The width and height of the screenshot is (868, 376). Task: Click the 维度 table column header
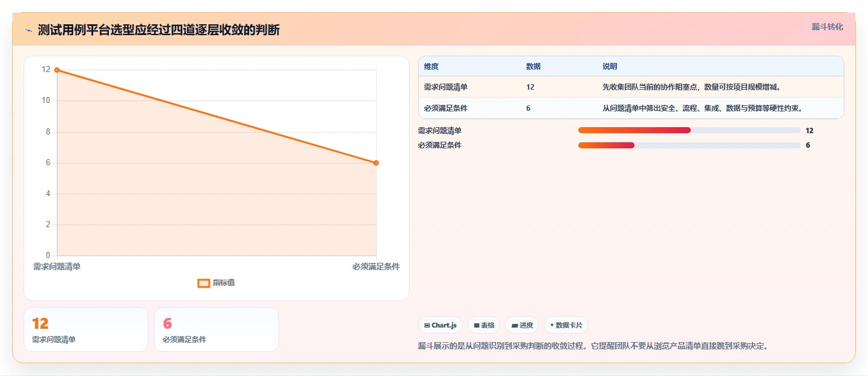click(x=431, y=66)
